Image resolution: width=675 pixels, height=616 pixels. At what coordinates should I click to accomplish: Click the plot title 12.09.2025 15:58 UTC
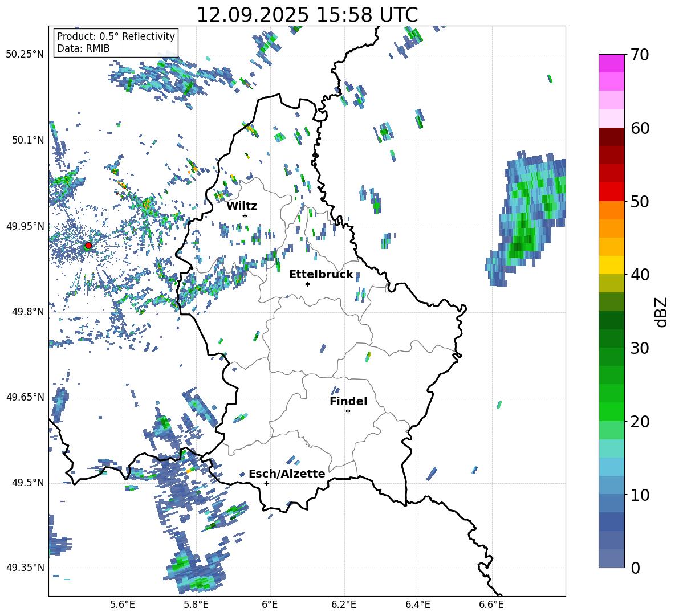click(x=307, y=15)
